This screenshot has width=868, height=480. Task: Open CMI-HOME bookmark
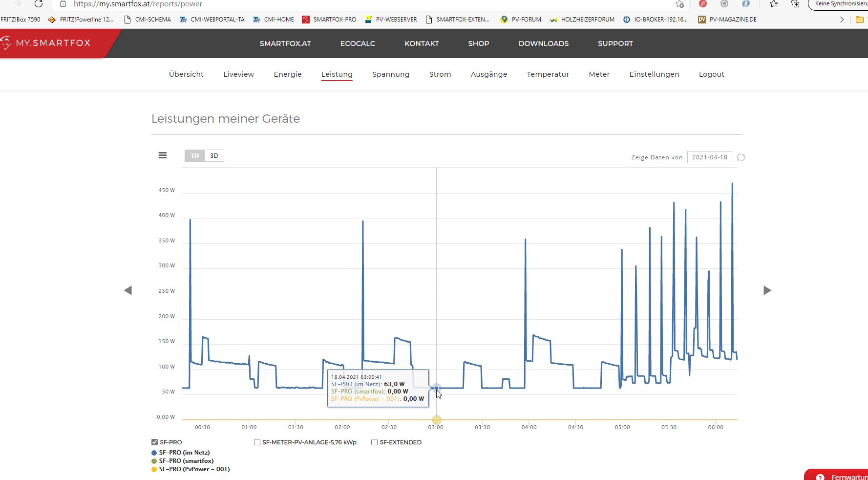(274, 20)
